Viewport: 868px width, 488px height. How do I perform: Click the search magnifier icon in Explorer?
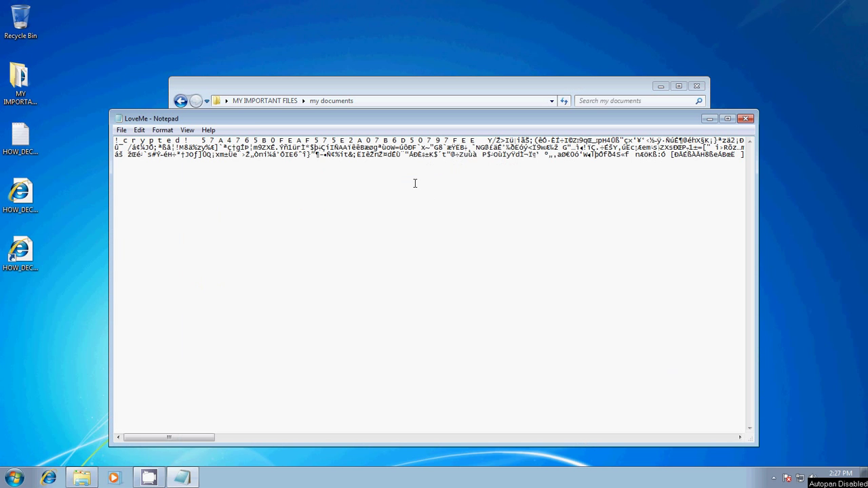[698, 101]
